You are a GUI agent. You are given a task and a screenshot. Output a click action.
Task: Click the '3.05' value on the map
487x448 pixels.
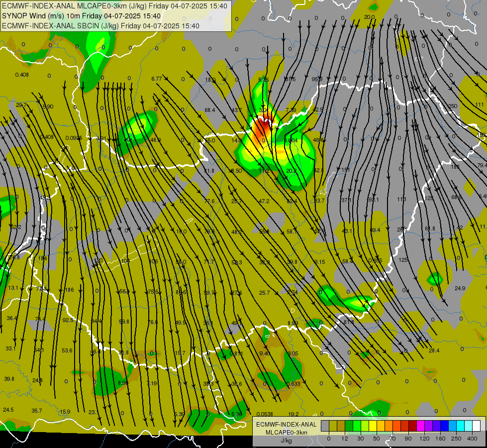293,353
